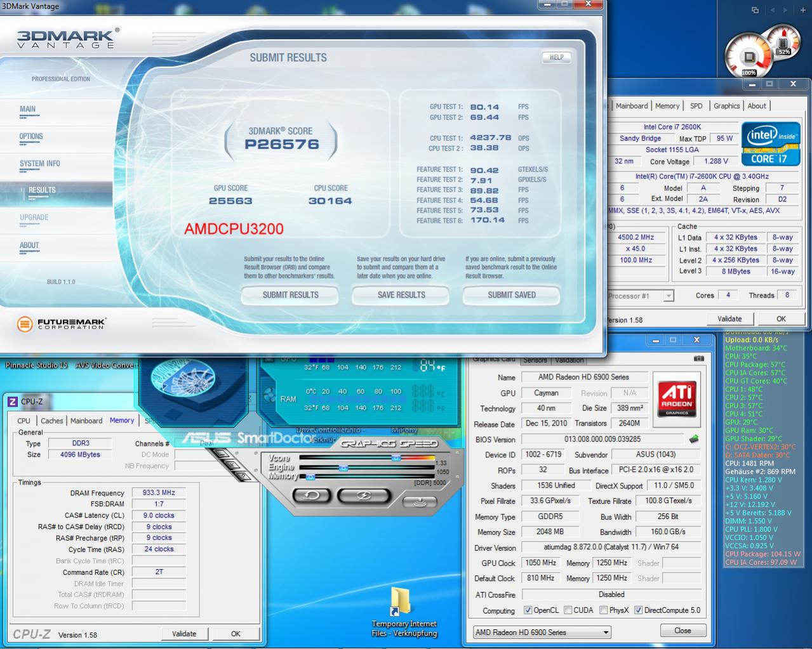Open the Caches tab in CPU-Z memory window
Viewport: 812px width, 649px height.
pos(52,421)
